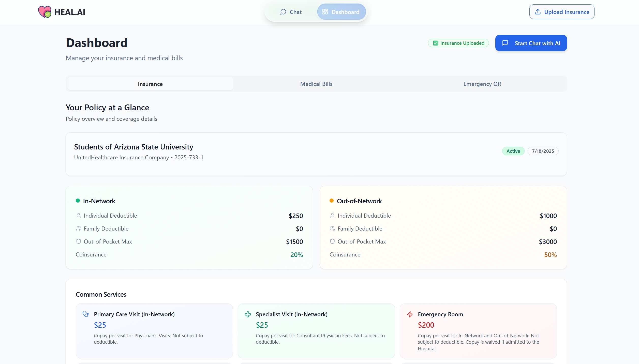This screenshot has height=364, width=639.
Task: Click the 7/18/2025 date badge
Action: click(x=543, y=151)
